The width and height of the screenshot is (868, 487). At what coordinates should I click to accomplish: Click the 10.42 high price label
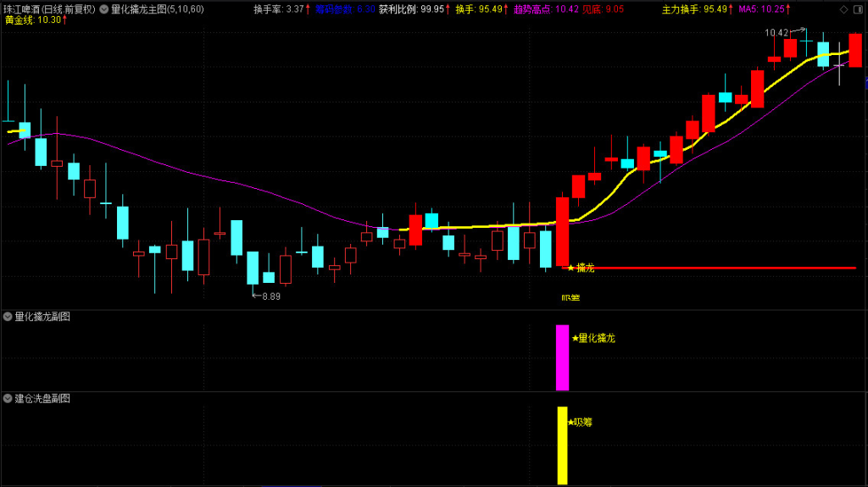(x=776, y=33)
